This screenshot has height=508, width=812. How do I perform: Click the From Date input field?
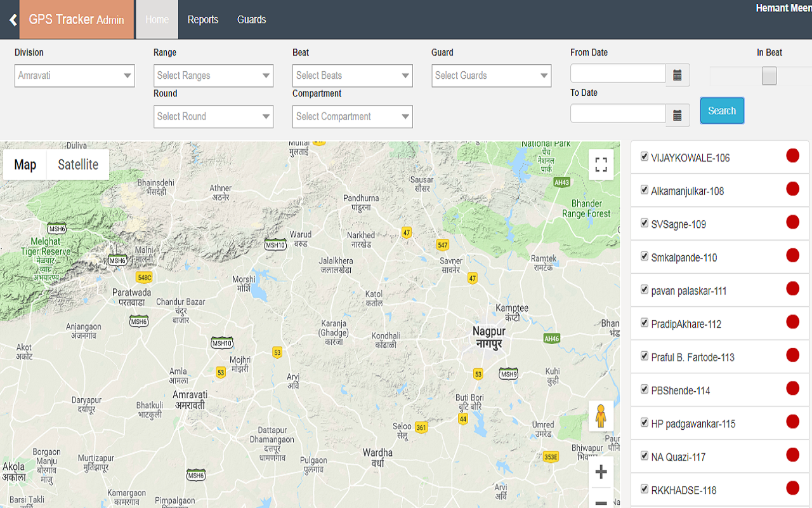point(617,74)
